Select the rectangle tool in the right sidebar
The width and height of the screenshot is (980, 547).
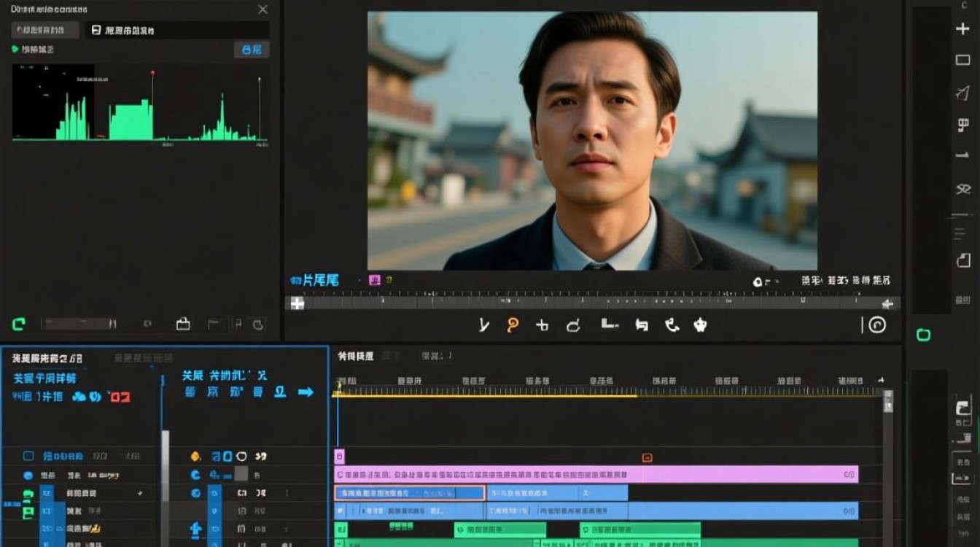pyautogui.click(x=962, y=61)
